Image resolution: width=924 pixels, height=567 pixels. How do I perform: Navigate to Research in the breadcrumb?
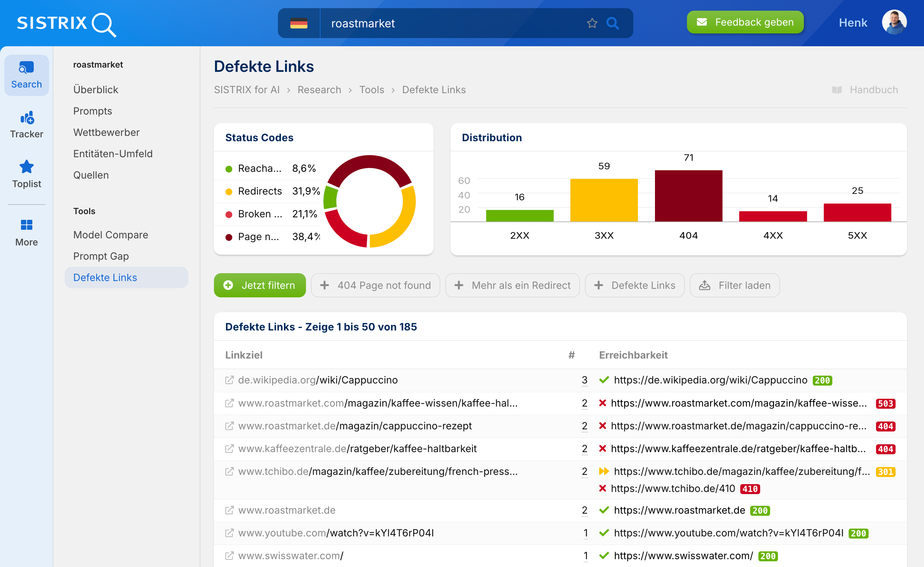pyautogui.click(x=319, y=90)
